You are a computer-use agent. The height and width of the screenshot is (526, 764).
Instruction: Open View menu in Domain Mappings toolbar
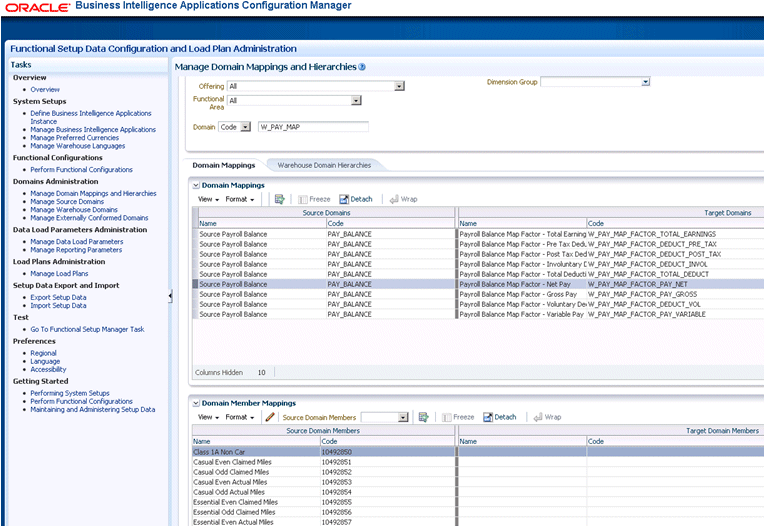(208, 199)
